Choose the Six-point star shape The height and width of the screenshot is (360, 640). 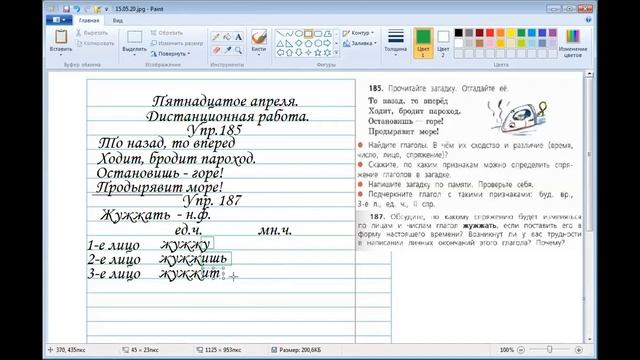(x=327, y=53)
